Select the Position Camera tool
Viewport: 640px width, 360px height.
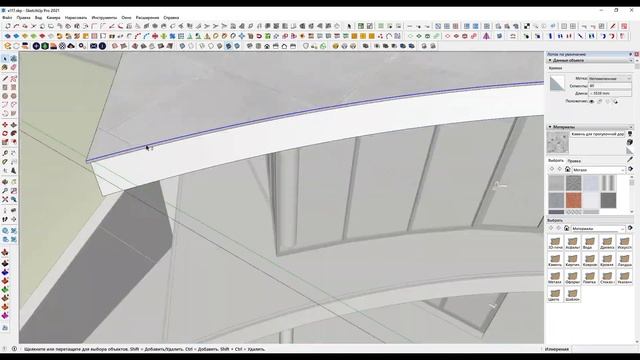(x=5, y=211)
